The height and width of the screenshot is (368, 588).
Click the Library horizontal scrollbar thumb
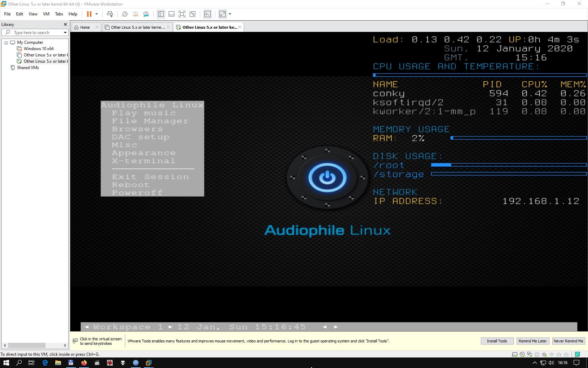tap(27, 345)
